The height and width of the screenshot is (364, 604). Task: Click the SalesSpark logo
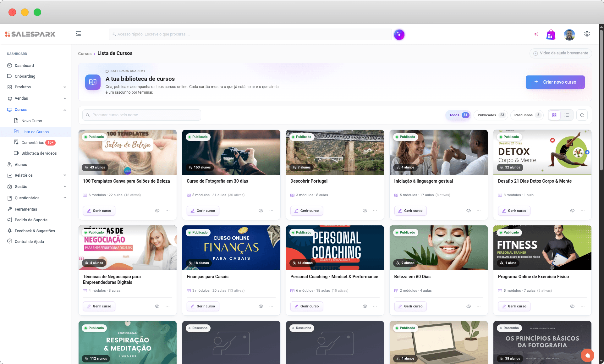click(30, 34)
